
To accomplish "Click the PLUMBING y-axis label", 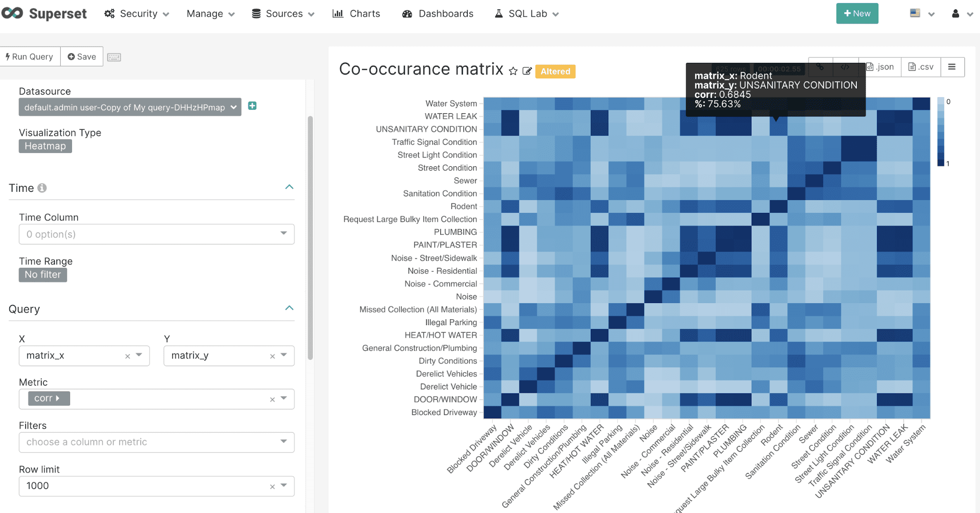I will 455,232.
